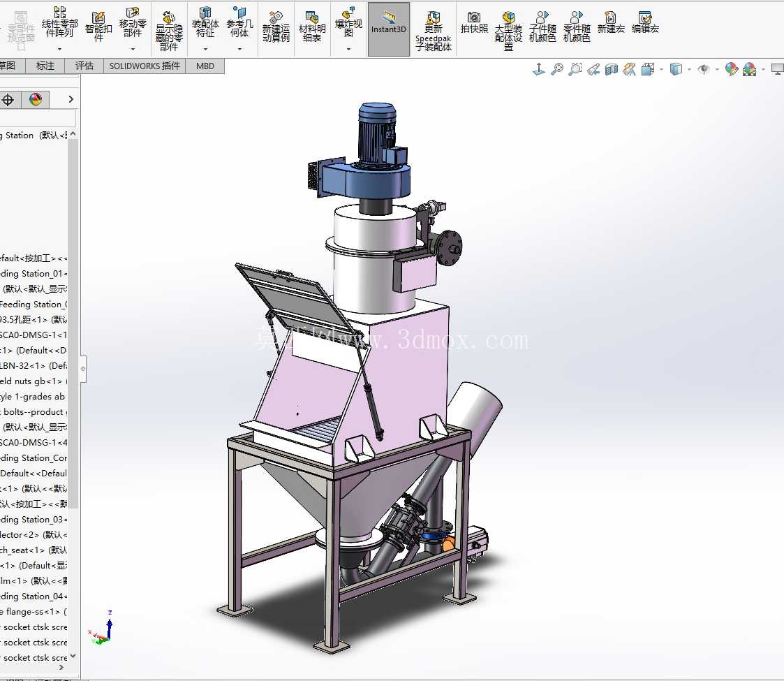This screenshot has height=681, width=784.
Task: Open Display Style dropdown arrow
Action: [690, 70]
